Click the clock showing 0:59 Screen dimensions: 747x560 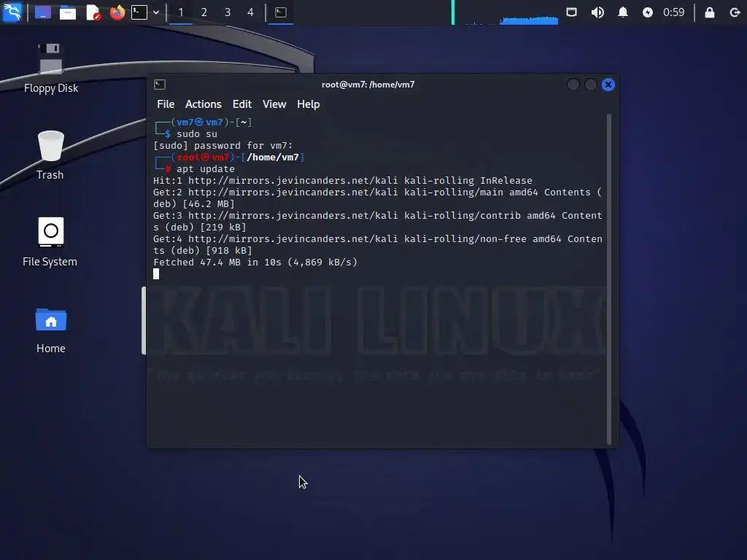(673, 12)
